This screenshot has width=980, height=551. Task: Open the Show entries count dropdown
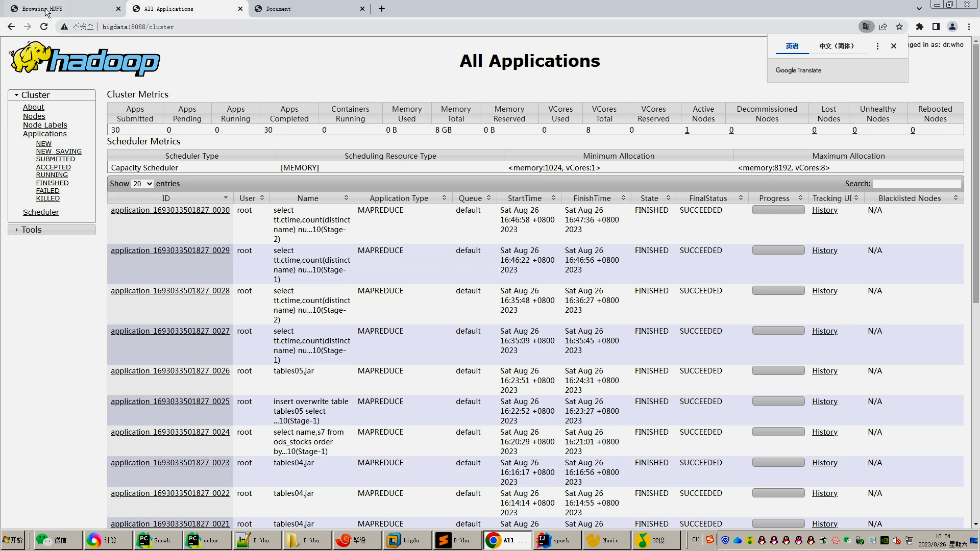point(142,183)
